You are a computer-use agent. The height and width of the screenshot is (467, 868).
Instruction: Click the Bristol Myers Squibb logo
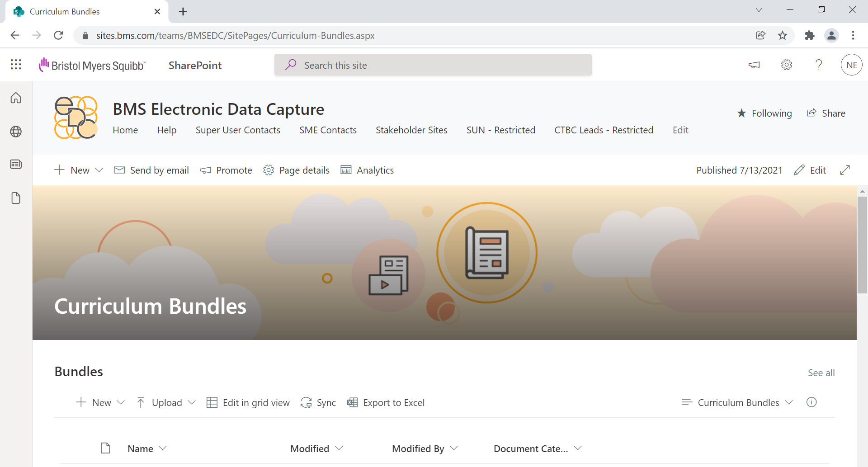tap(92, 65)
